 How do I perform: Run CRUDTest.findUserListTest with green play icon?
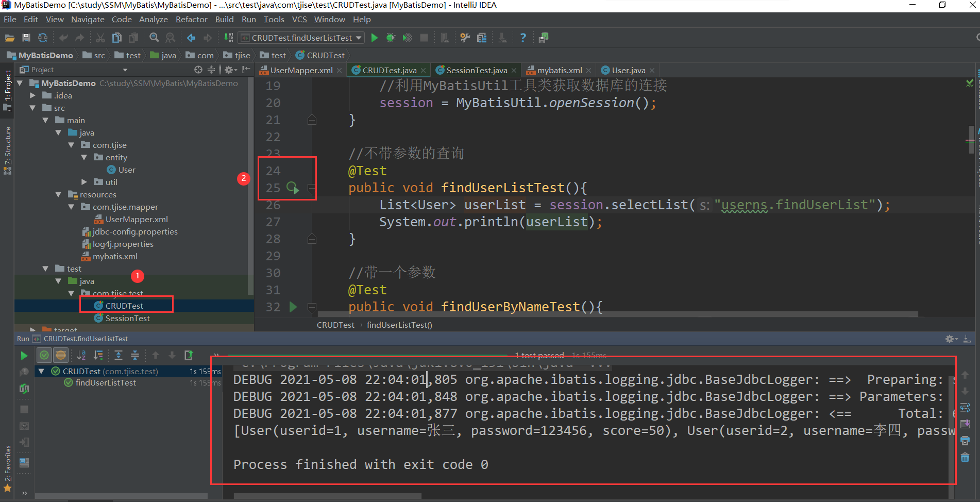[375, 38]
